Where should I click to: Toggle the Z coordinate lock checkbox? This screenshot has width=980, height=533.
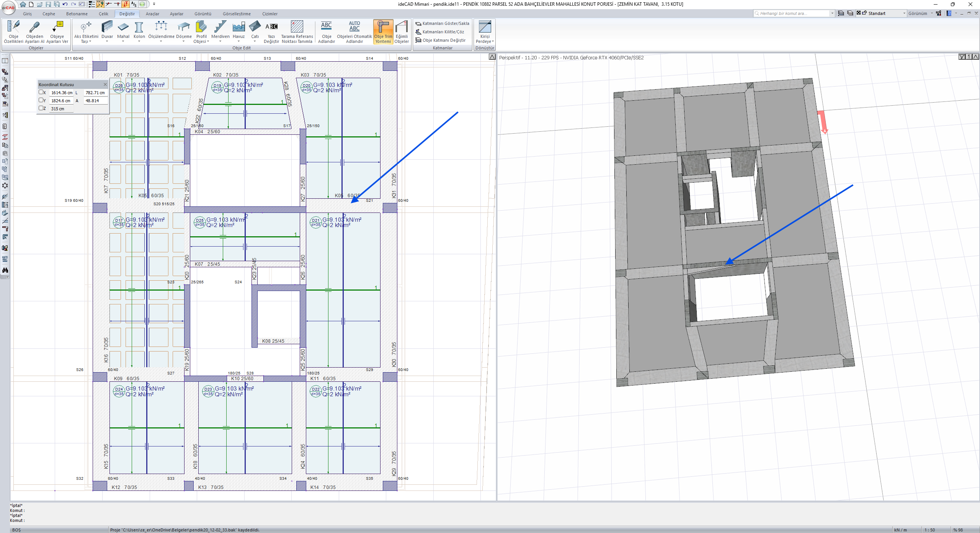[41, 108]
